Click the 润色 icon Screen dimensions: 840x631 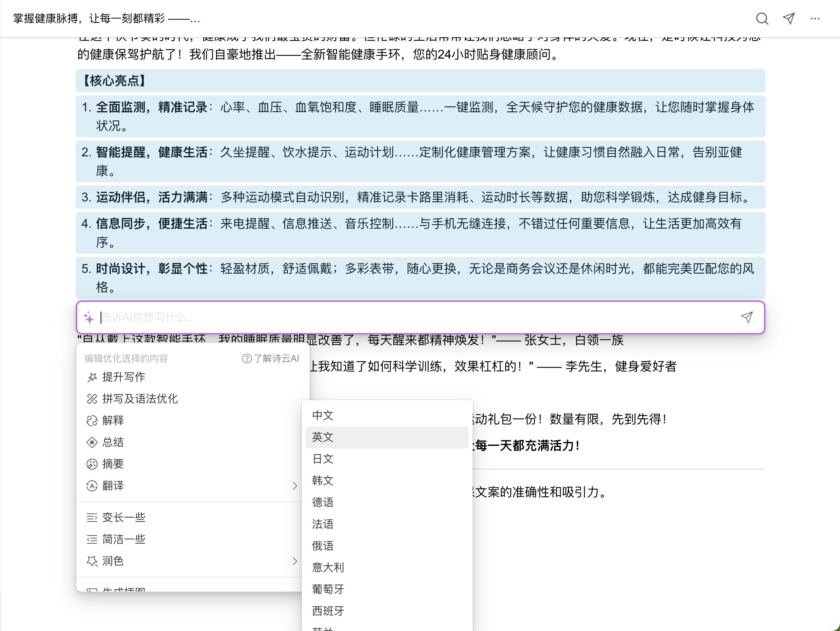coord(92,561)
